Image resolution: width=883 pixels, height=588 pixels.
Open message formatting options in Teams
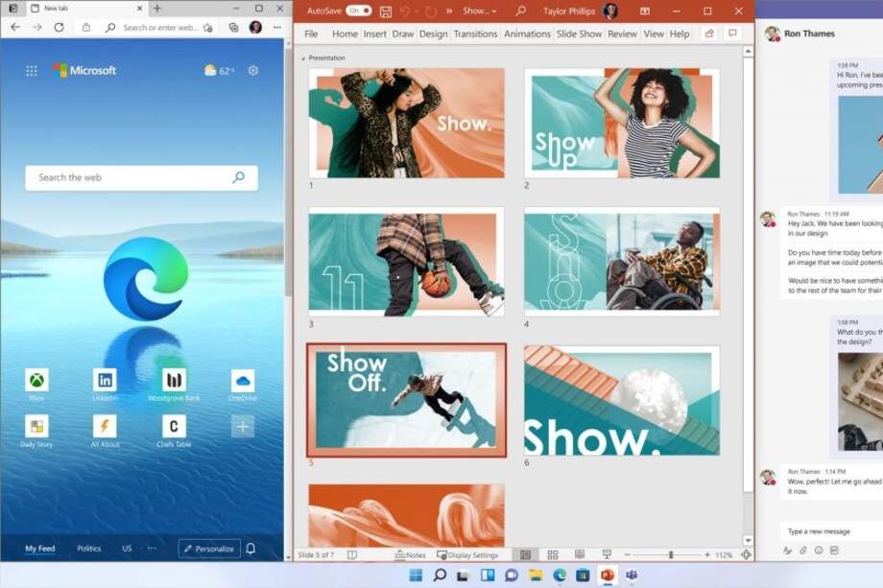click(x=787, y=550)
